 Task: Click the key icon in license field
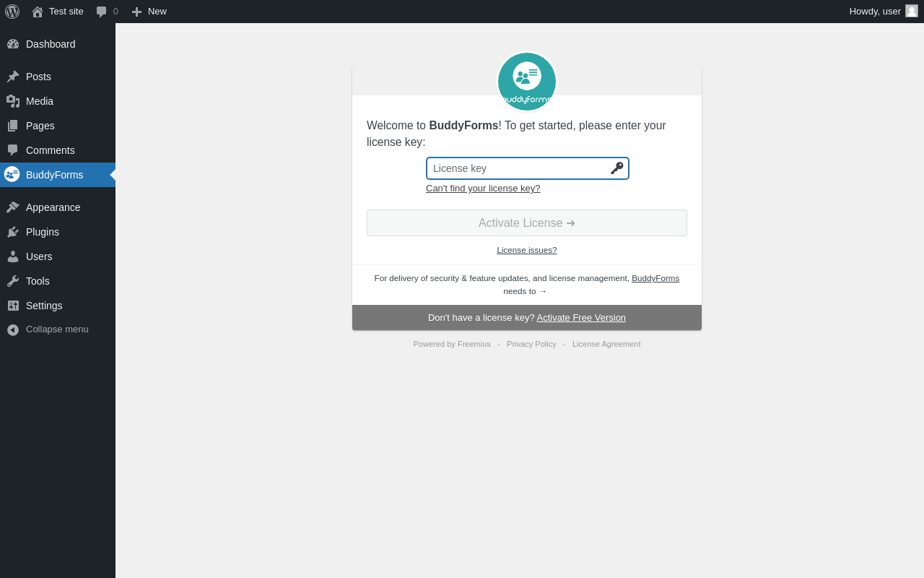coord(617,168)
